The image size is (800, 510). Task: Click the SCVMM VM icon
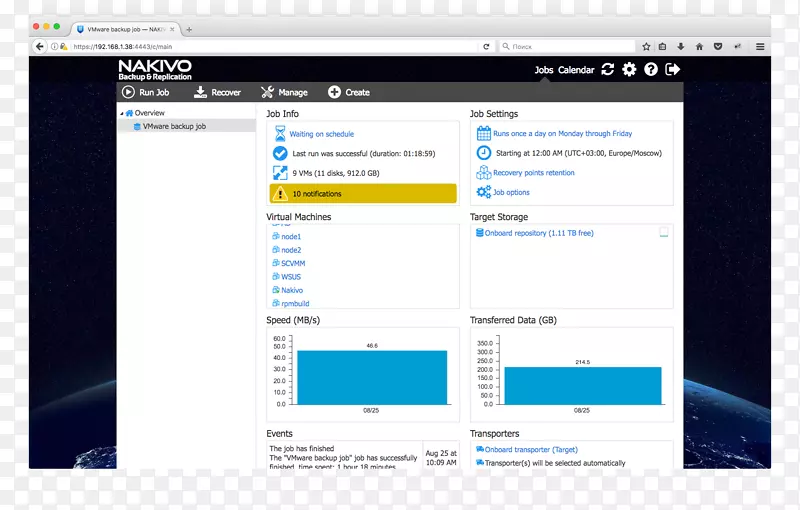coord(276,263)
